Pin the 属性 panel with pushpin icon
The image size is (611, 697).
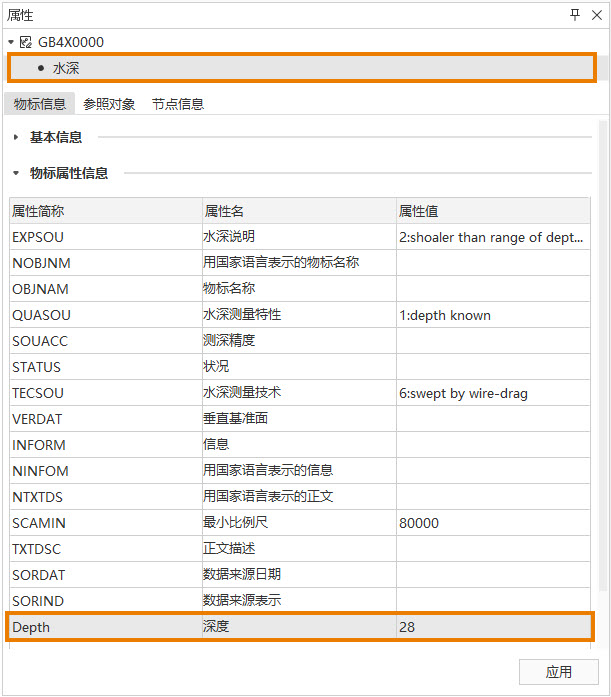tap(575, 15)
